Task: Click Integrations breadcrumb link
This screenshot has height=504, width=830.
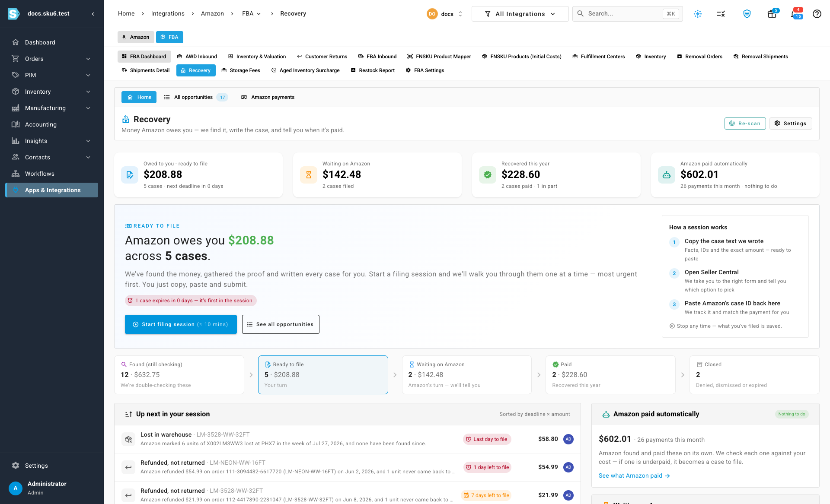Action: coord(168,14)
